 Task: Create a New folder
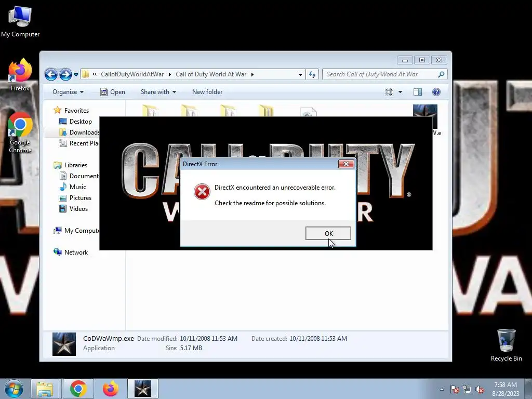coord(207,92)
